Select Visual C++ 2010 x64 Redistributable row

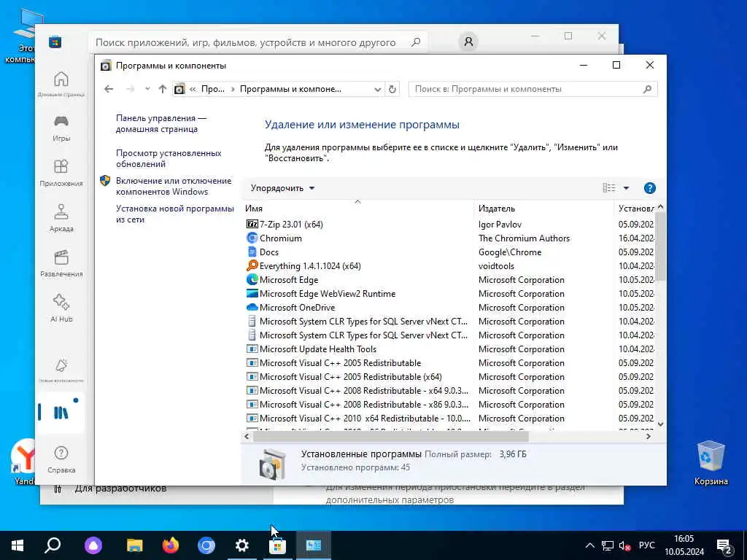pos(449,418)
